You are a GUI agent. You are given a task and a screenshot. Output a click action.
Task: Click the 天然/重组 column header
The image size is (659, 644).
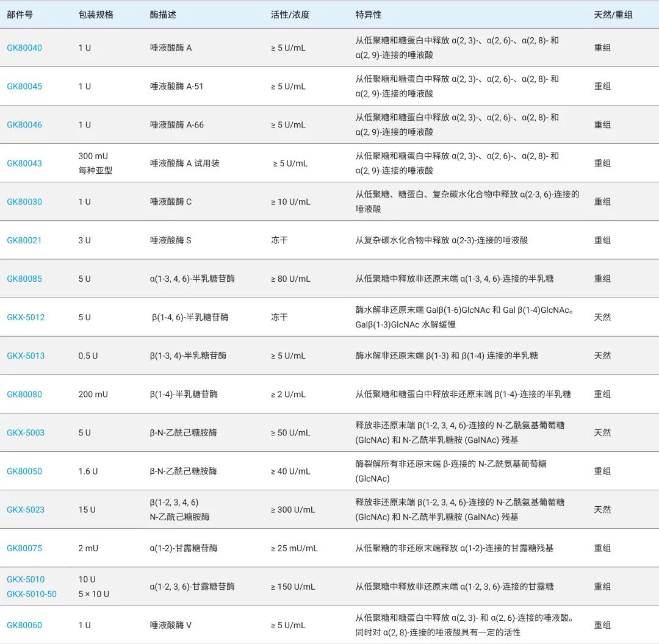click(x=613, y=15)
